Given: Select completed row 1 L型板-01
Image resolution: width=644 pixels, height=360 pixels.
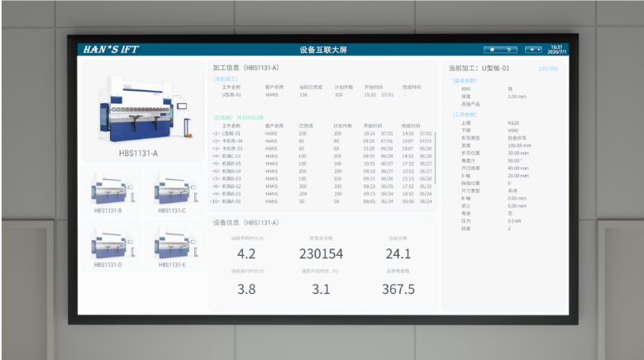Looking at the screenshot, I should [x=322, y=134].
